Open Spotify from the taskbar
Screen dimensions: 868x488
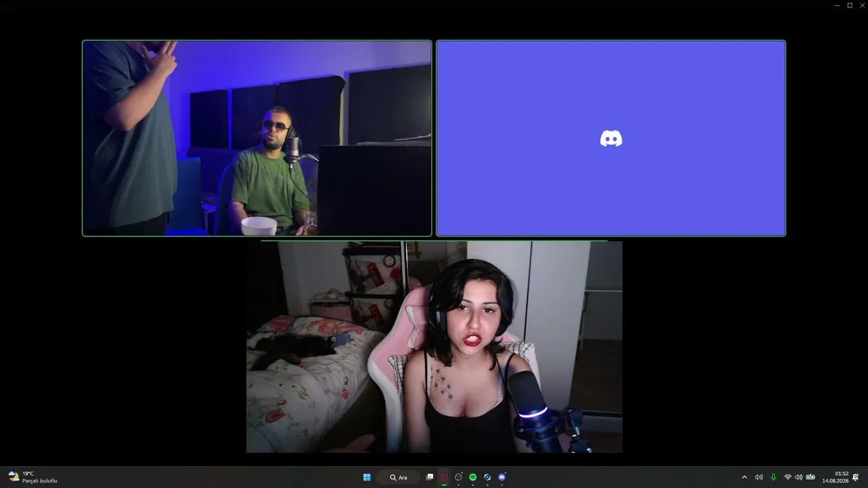(473, 477)
